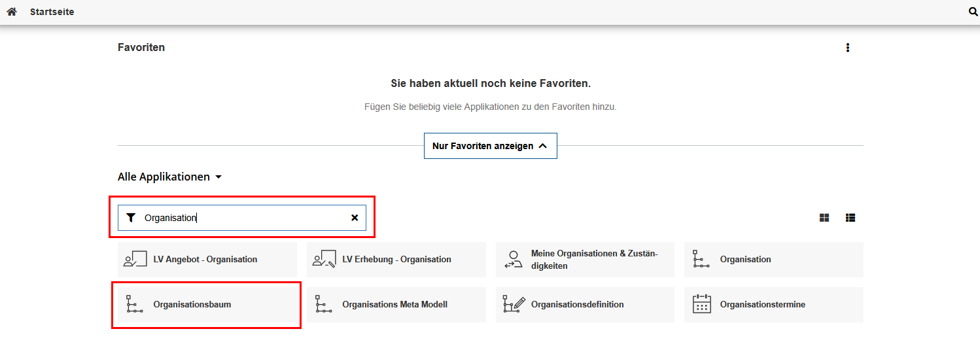Click the filter funnel icon
The height and width of the screenshot is (346, 980).
click(131, 218)
